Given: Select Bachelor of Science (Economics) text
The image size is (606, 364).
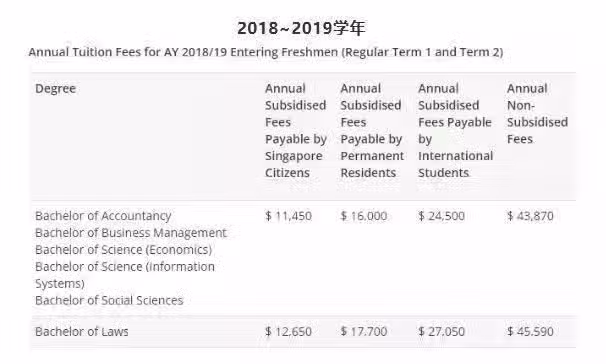Looking at the screenshot, I should click(x=124, y=250).
